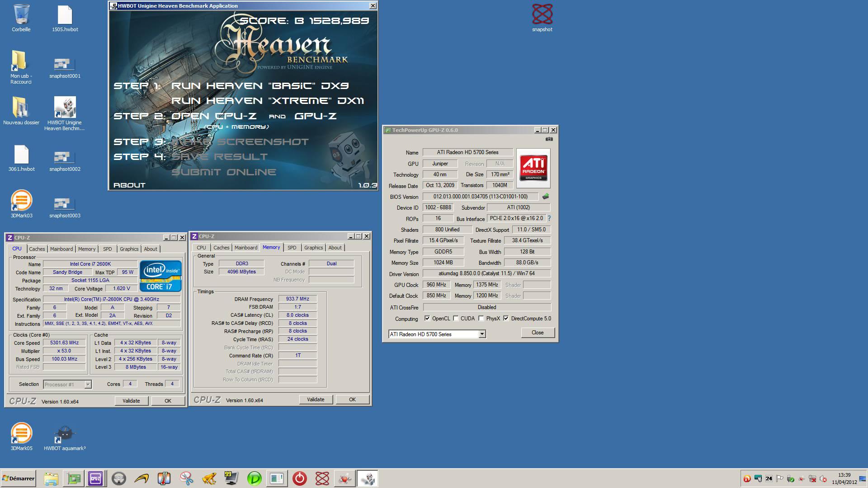Click Open CPU-Z in Heaven launcher
Screen dimensions: 868x488
[x=214, y=116]
